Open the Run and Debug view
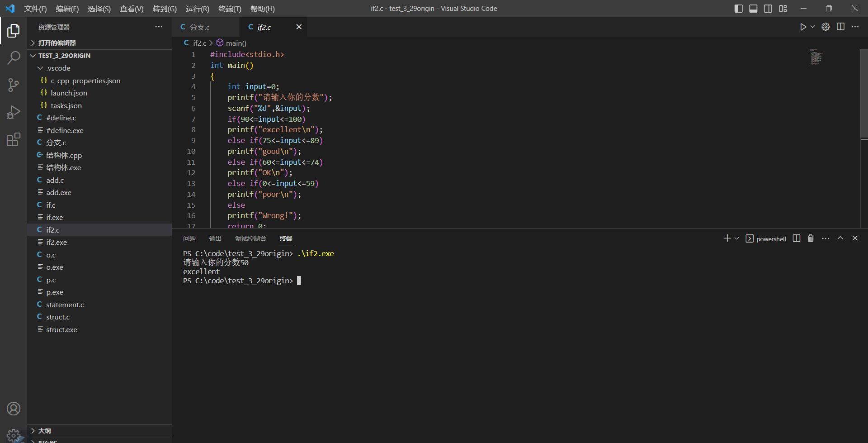868x443 pixels. pos(14,112)
